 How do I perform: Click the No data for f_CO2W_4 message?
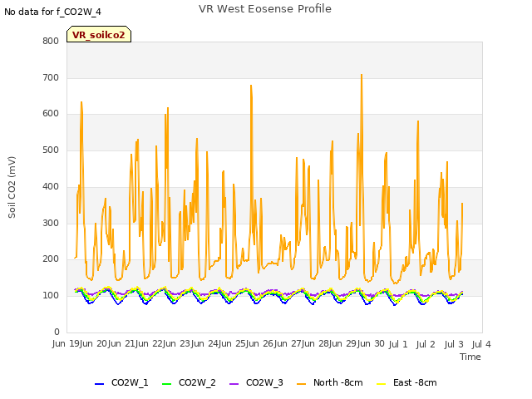[x=52, y=12]
